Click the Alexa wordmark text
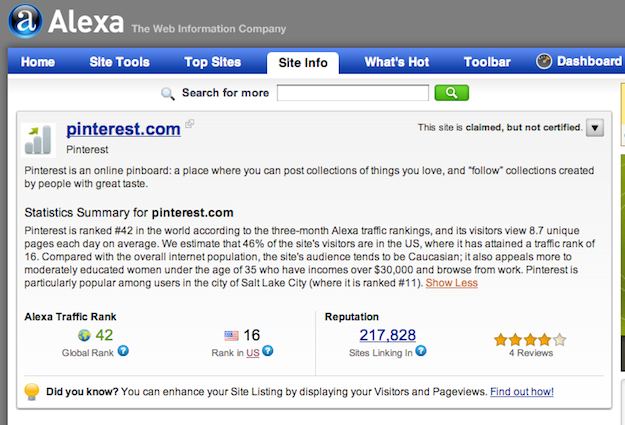625x425 pixels. [x=86, y=22]
